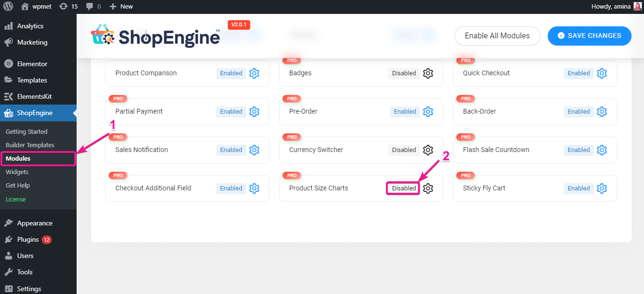644x294 pixels.
Task: Toggle Checkout Additional Field Enabled status
Action: coord(231,188)
